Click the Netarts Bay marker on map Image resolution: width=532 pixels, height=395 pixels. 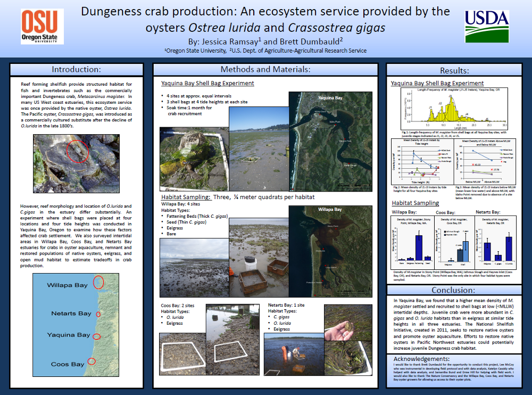98,314
